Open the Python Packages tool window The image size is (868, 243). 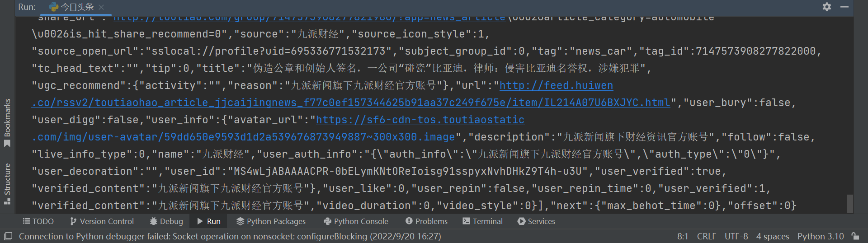(x=271, y=221)
